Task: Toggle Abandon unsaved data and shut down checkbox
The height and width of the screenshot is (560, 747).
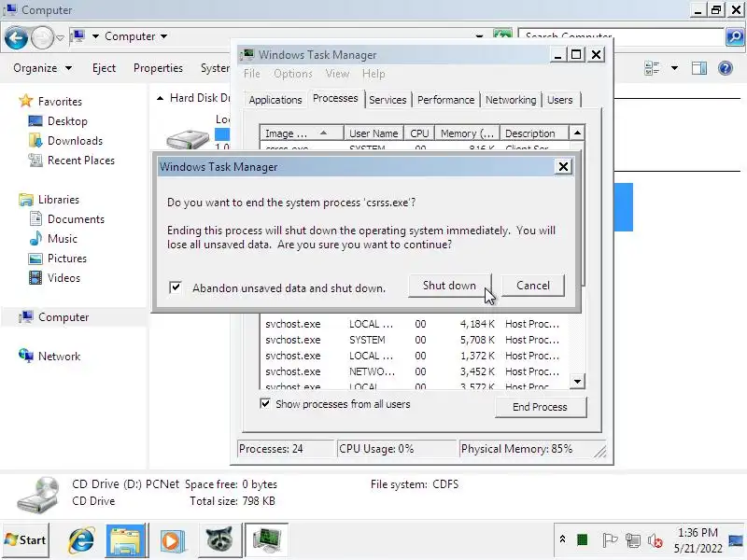Action: 176,287
